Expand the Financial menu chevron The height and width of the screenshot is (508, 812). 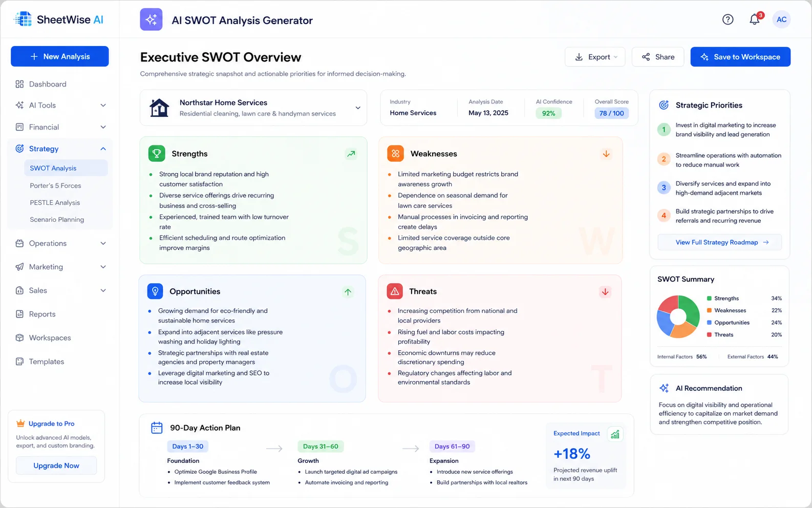point(103,127)
